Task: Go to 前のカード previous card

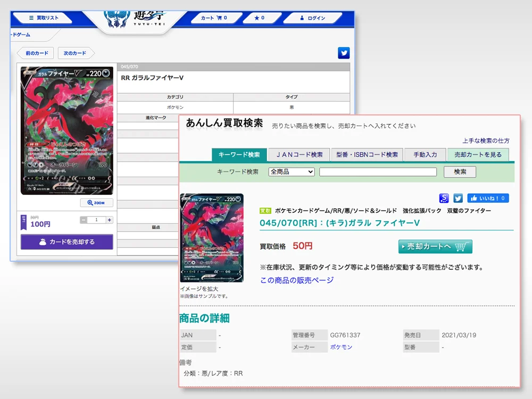Action: [x=36, y=53]
